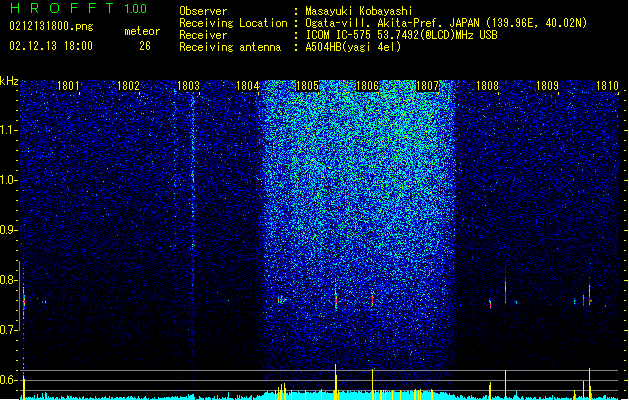Image resolution: width=629 pixels, height=400 pixels.
Task: Click the 1806 time marker
Action: click(367, 86)
